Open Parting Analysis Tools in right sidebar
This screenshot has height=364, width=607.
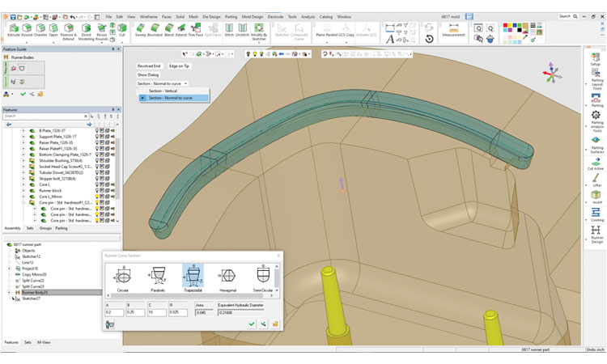click(596, 121)
